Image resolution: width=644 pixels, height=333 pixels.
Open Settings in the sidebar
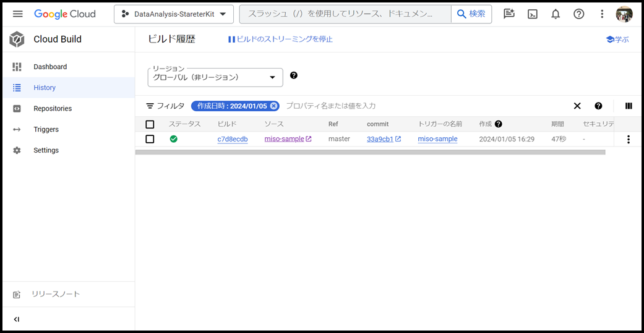(46, 150)
